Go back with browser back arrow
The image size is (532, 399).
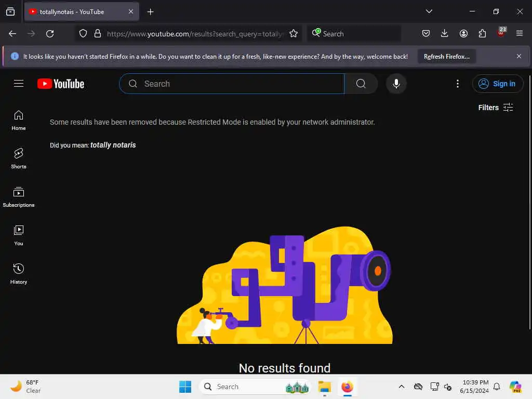coord(12,34)
